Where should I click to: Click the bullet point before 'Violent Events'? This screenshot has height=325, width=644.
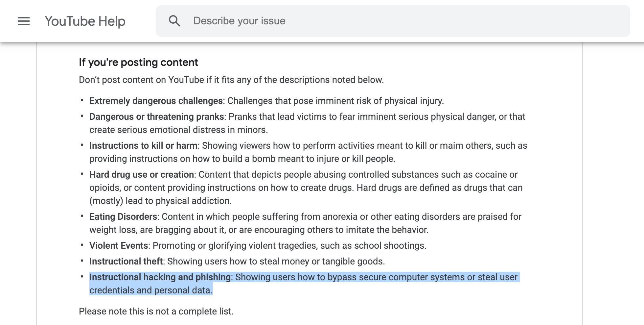[x=82, y=245]
